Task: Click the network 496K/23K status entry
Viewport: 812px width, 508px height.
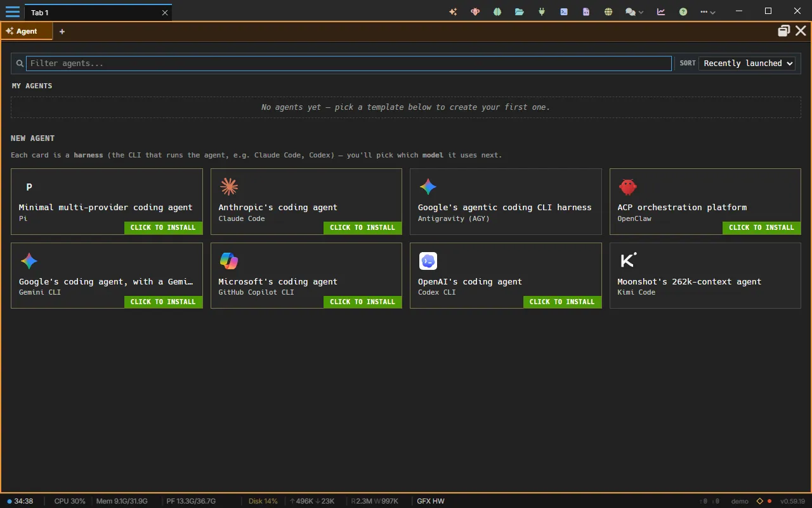Action: [x=312, y=501]
